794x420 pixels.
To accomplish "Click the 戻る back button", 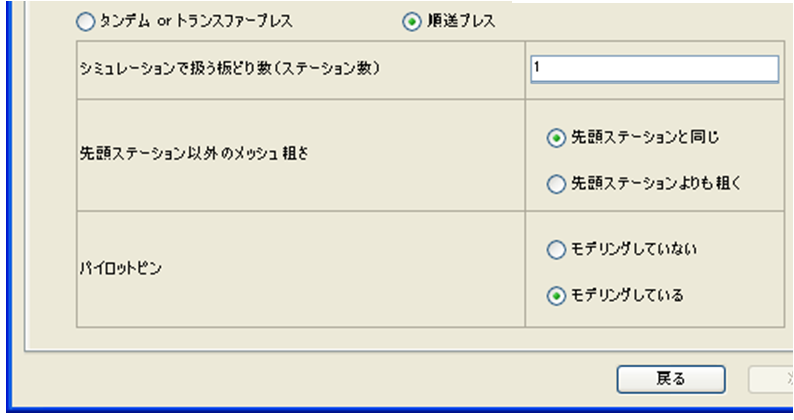I will point(671,379).
